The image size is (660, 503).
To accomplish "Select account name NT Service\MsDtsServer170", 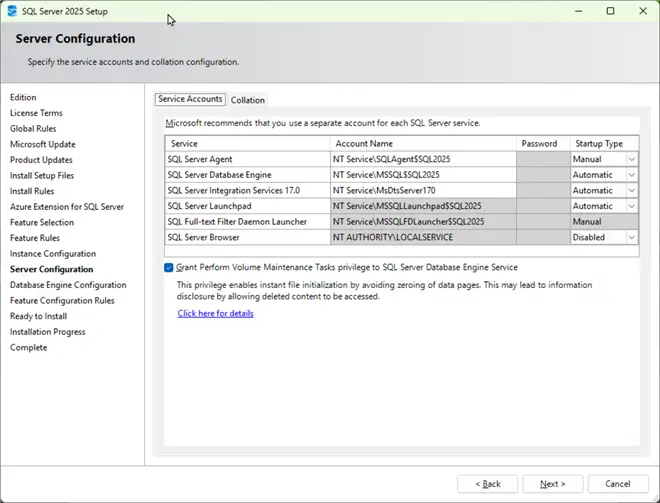I will tap(423, 190).
